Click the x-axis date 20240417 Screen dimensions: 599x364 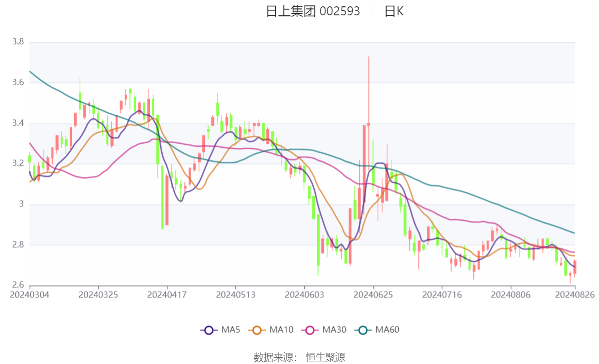tap(167, 295)
